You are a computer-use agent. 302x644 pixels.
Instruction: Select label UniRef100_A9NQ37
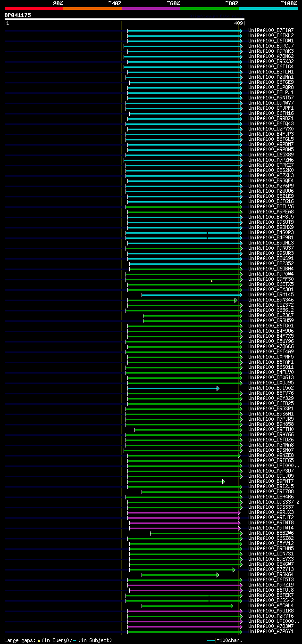tap(271, 248)
